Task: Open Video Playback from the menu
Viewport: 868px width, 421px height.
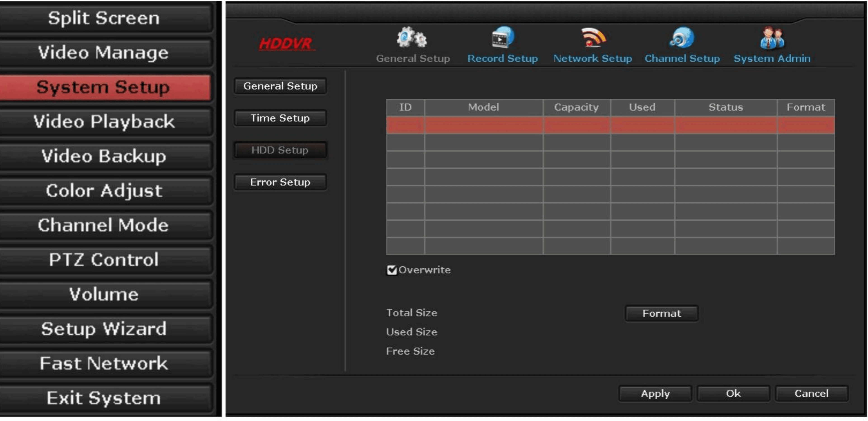Action: pyautogui.click(x=104, y=122)
